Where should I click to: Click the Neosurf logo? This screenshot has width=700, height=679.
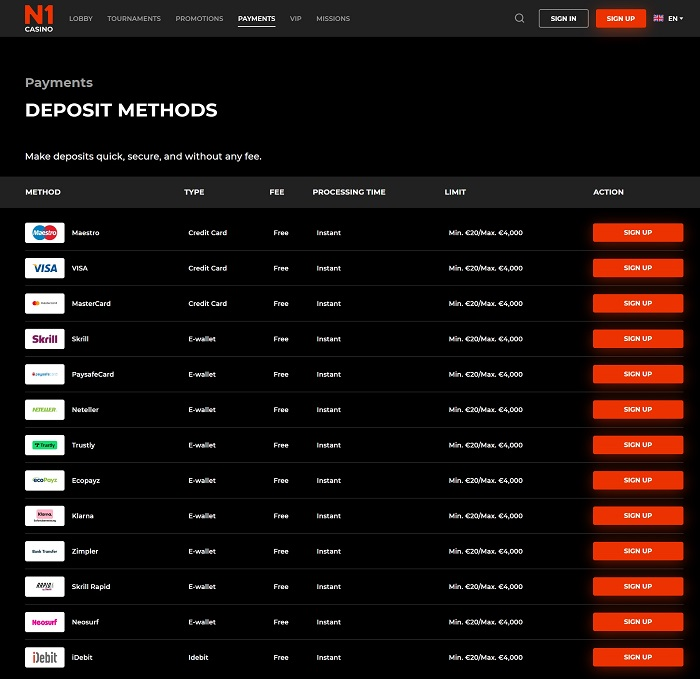coord(45,622)
